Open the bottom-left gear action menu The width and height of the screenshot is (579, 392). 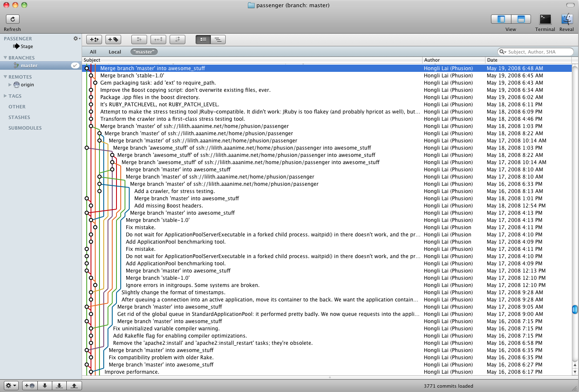tap(11, 386)
